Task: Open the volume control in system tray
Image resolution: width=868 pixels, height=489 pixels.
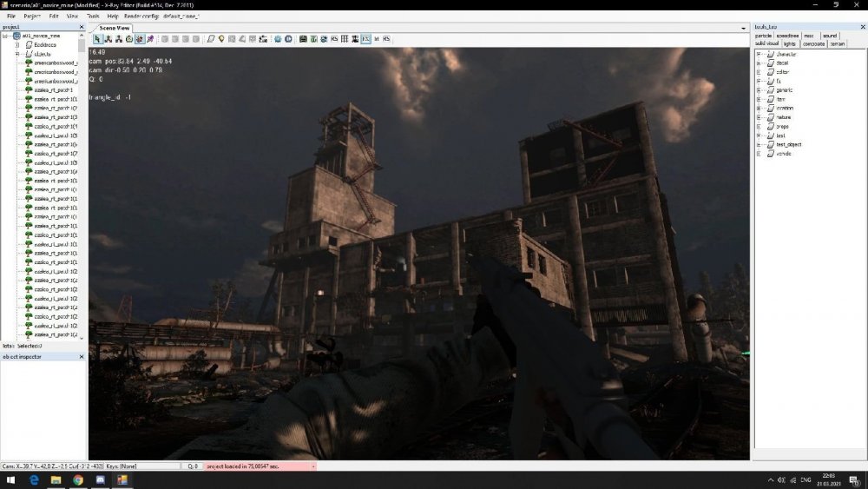Action: pos(781,480)
